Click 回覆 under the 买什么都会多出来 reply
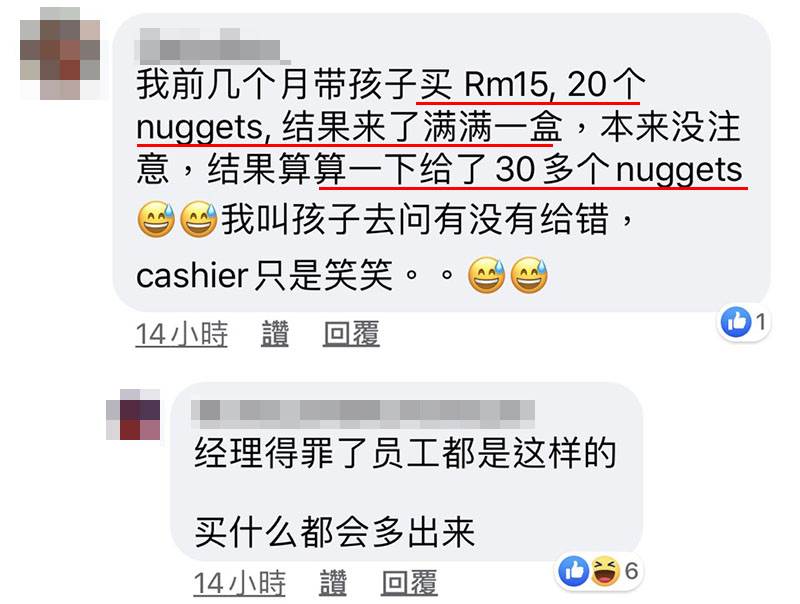800x604 pixels. pyautogui.click(x=409, y=583)
